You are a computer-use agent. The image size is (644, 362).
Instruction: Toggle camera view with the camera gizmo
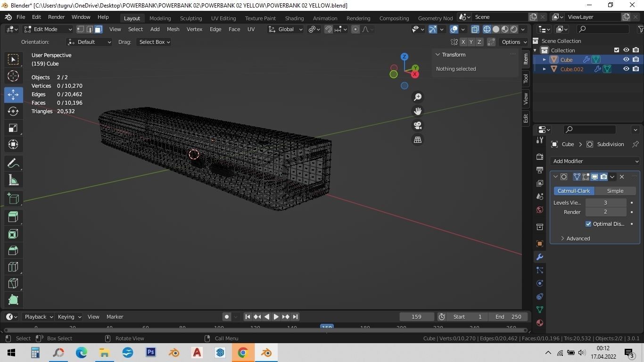pos(418,125)
